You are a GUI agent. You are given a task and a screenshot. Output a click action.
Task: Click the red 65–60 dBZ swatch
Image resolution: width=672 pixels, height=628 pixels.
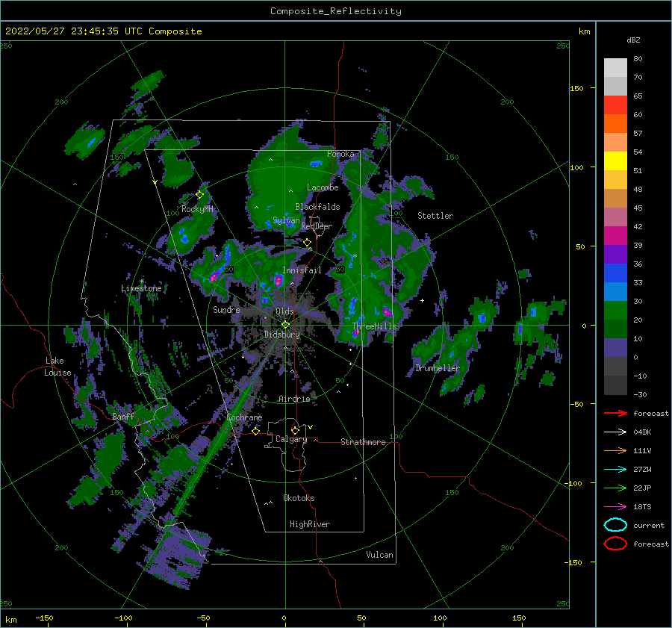point(615,105)
